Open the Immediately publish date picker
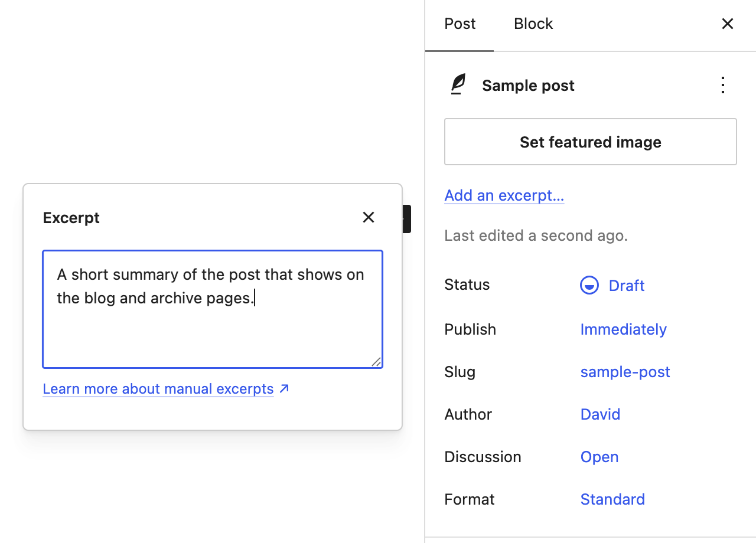Viewport: 756px width, 543px height. [624, 329]
